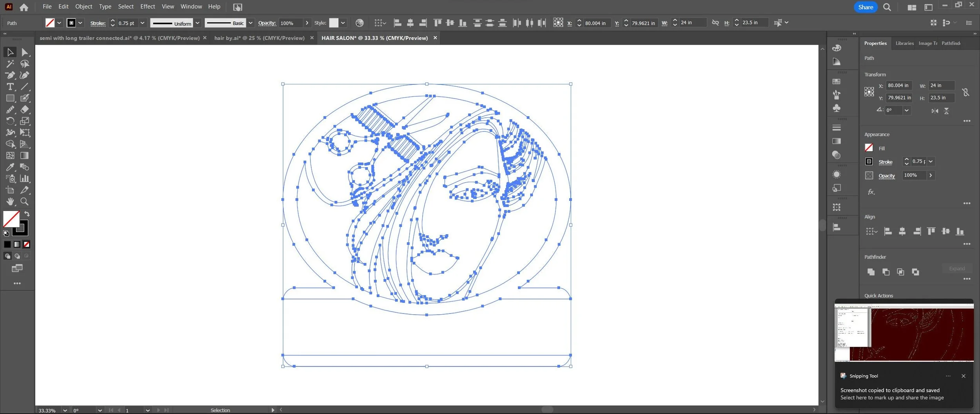The height and width of the screenshot is (414, 980).
Task: Select the Gradient tool
Action: [25, 155]
